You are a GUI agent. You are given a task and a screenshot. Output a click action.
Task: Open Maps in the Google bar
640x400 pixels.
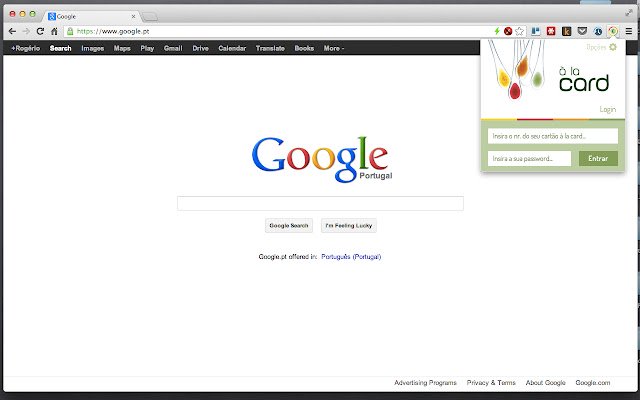click(122, 48)
